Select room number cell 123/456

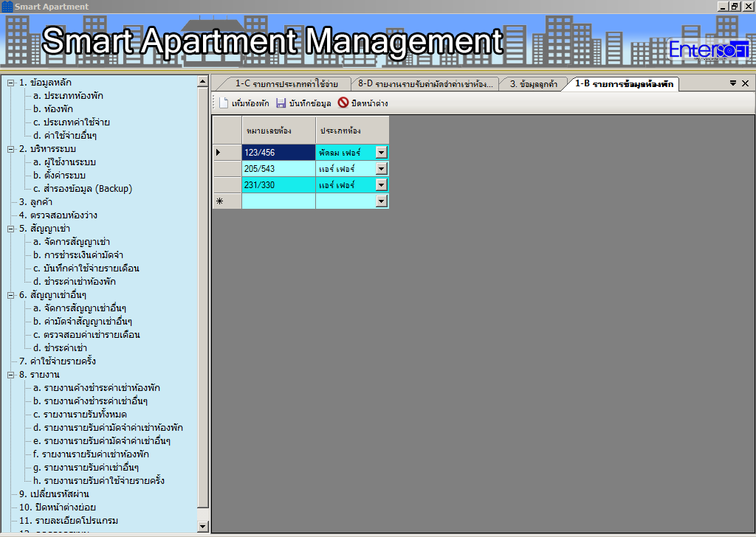278,152
